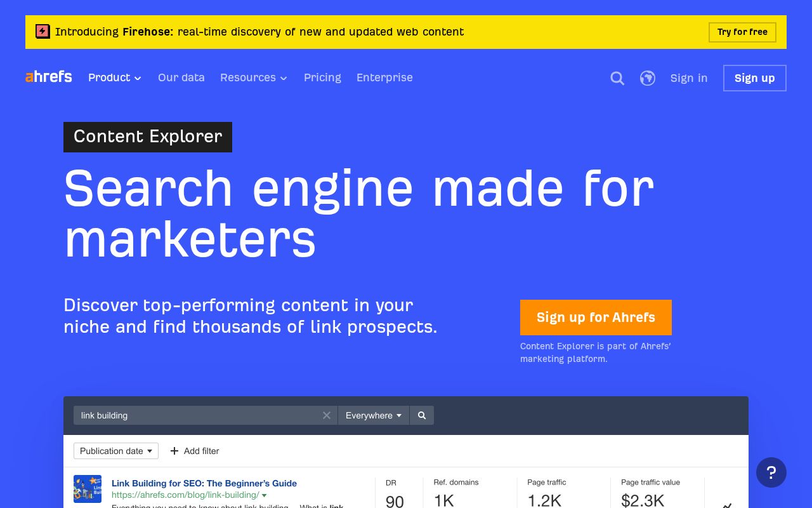Click Try for free button
The image size is (812, 508).
pyautogui.click(x=742, y=32)
